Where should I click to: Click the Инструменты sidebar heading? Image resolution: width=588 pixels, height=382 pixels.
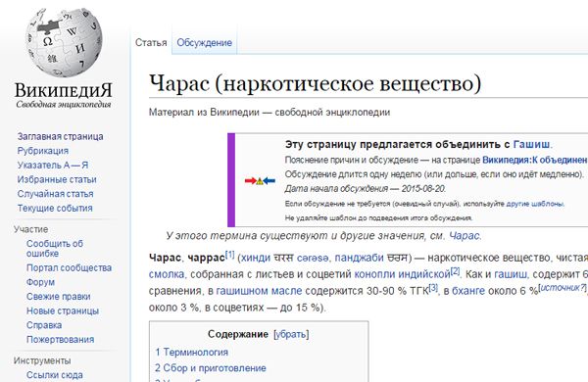tap(42, 360)
